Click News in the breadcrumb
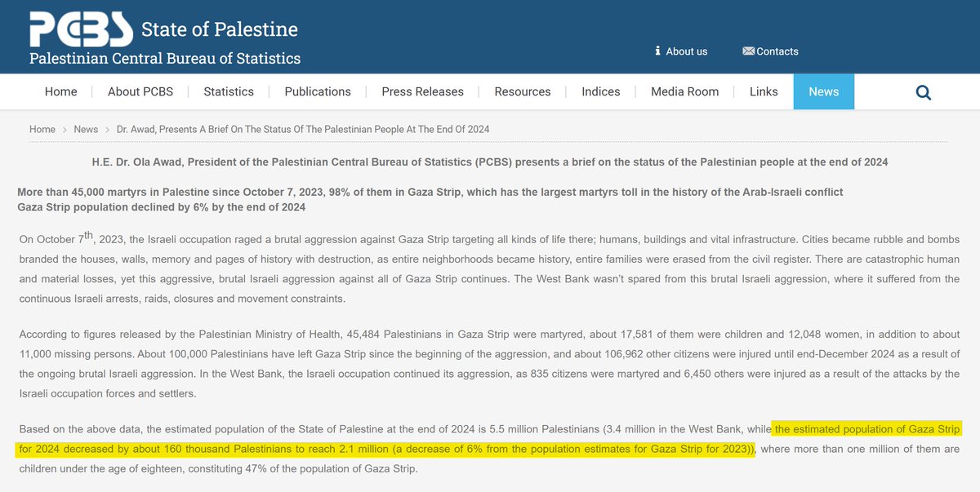Screen dimensions: 980x492 pos(86,129)
